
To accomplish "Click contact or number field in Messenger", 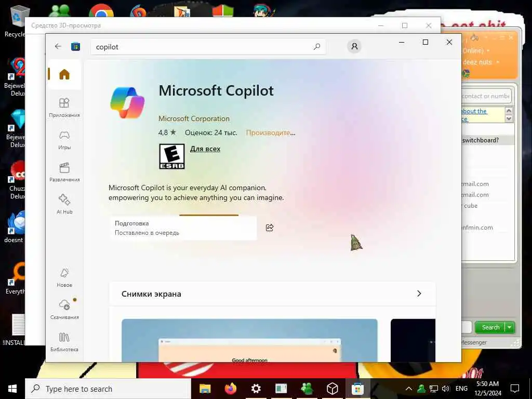I will (x=486, y=96).
